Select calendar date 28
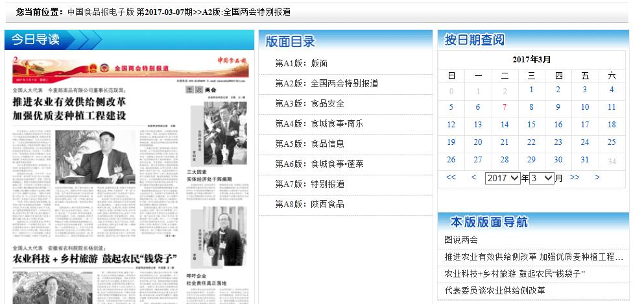 pos(505,160)
